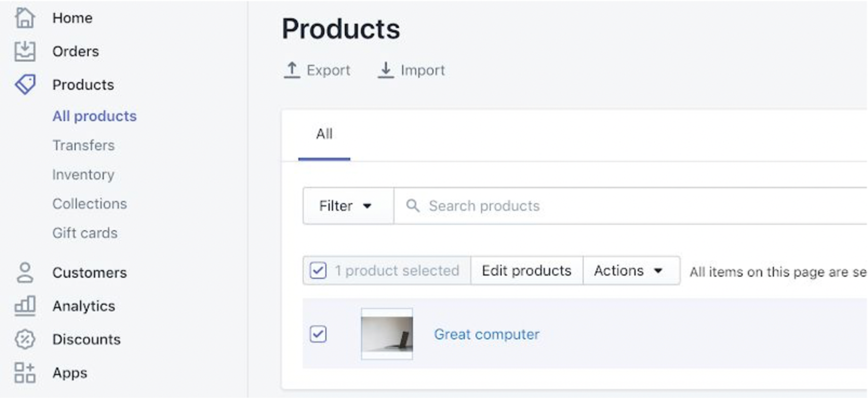Viewport: 868px width, 398px height.
Task: Click the Discounts percent icon
Action: [25, 339]
